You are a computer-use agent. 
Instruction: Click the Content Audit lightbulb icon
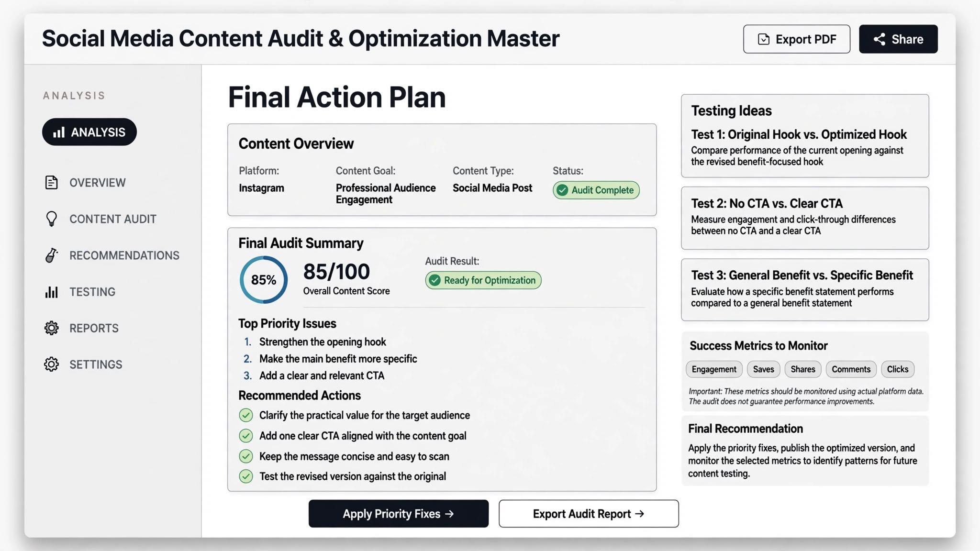click(51, 219)
